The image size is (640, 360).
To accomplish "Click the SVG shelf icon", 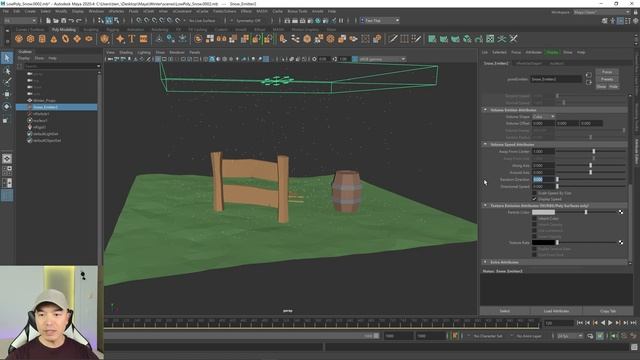I will tap(143, 39).
